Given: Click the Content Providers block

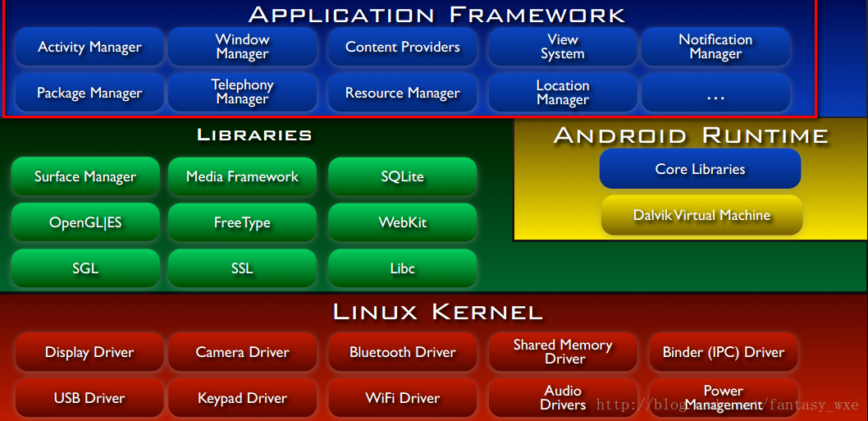Looking at the screenshot, I should coord(403,47).
